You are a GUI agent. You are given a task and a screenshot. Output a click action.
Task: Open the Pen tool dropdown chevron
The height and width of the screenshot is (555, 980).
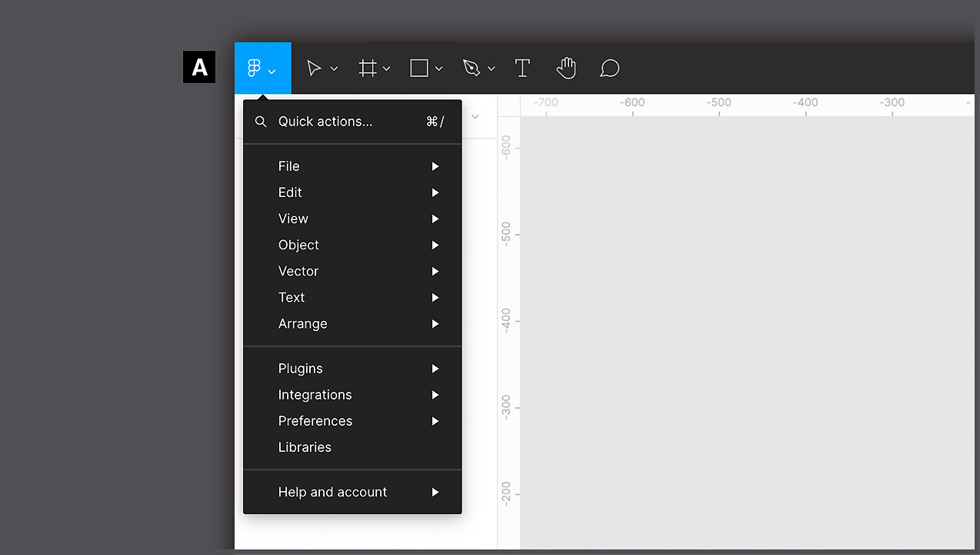point(492,68)
